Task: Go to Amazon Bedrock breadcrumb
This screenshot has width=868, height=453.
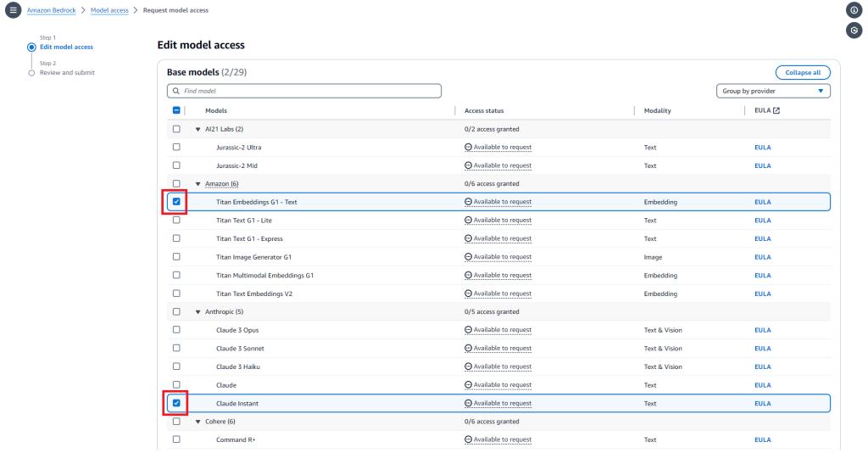Action: pyautogui.click(x=52, y=10)
